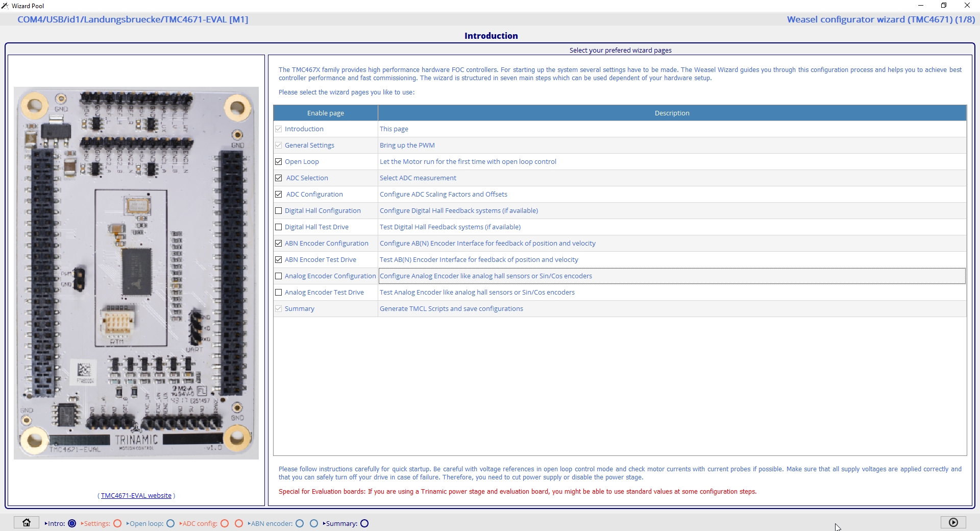
Task: Select the Intro step indicator circle
Action: [x=72, y=523]
